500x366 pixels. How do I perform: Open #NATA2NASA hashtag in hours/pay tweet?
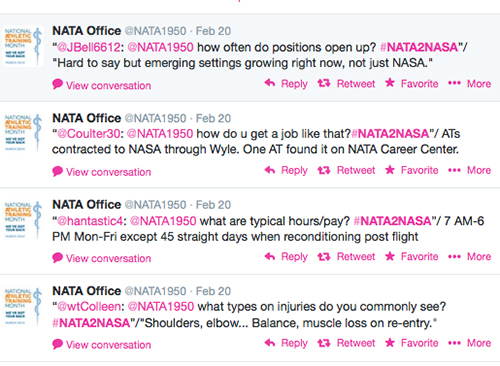pos(392,221)
